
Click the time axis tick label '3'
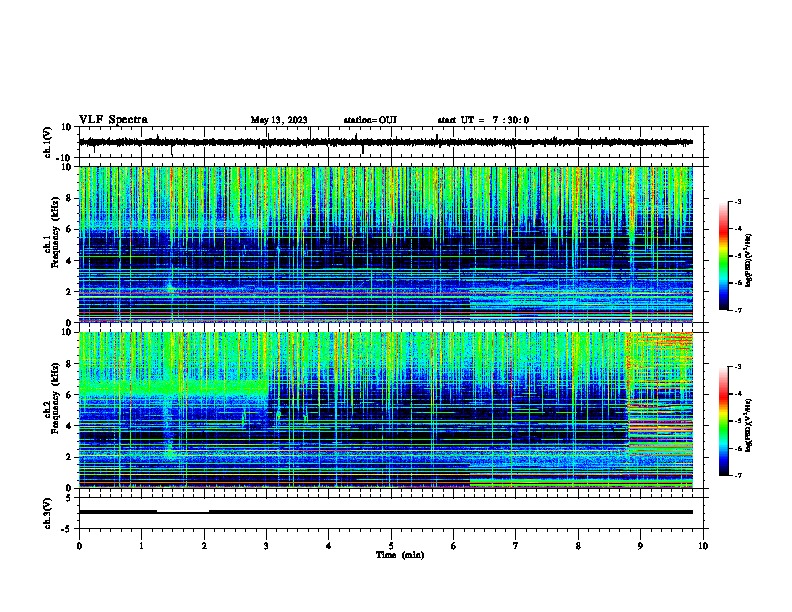click(266, 546)
